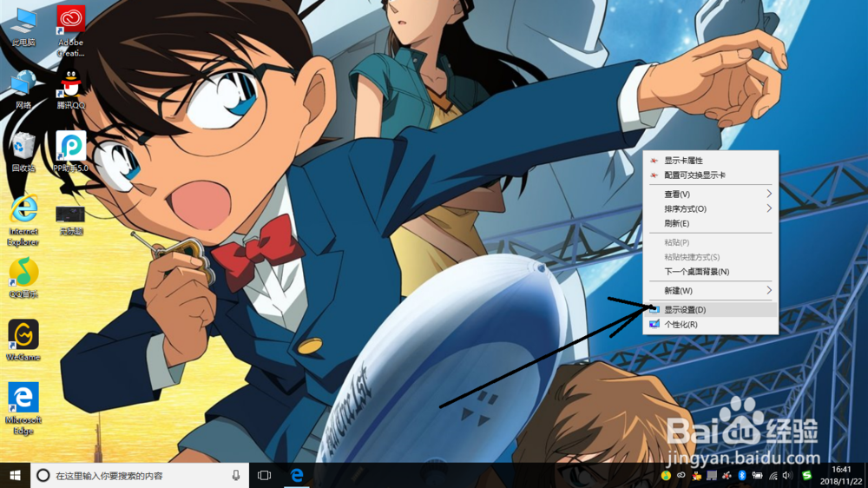Expand the 排序方式(O) submenu
Screen dimensions: 868x488
[x=710, y=208]
